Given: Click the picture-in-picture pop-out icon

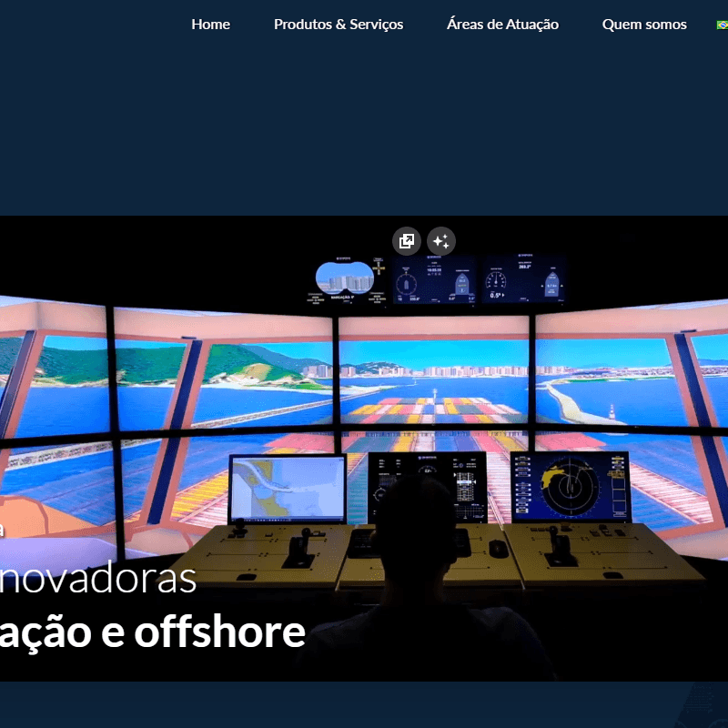Looking at the screenshot, I should (407, 241).
